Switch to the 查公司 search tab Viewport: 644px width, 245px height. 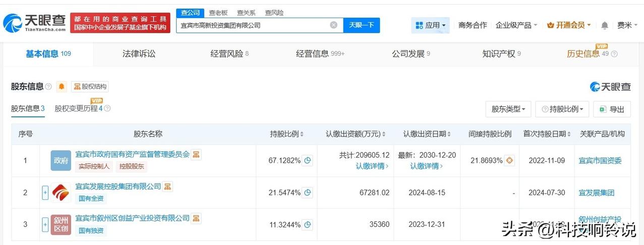[191, 13]
